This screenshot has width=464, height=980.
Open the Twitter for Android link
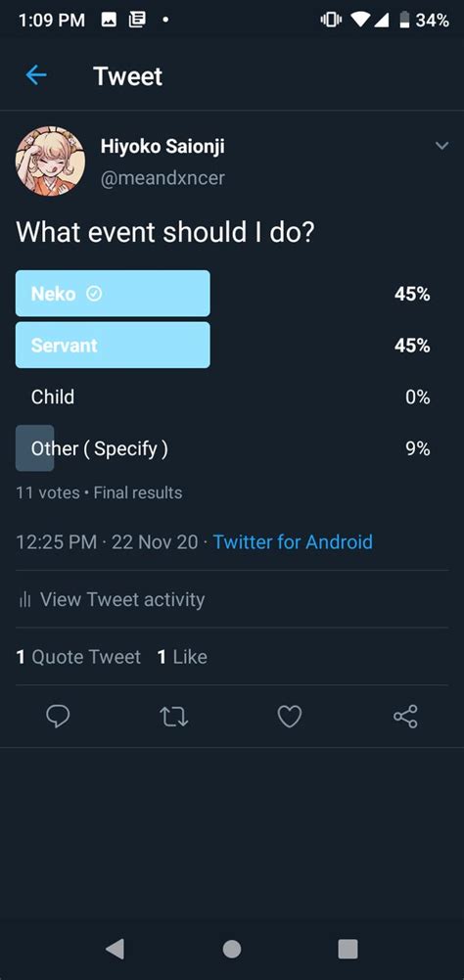293,541
